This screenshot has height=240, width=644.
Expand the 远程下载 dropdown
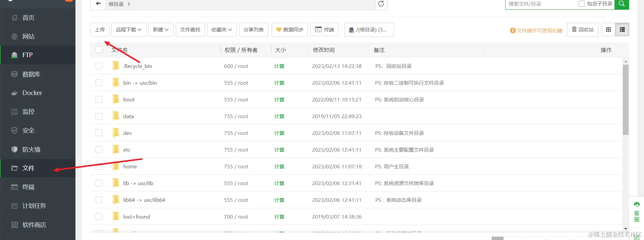click(x=129, y=29)
